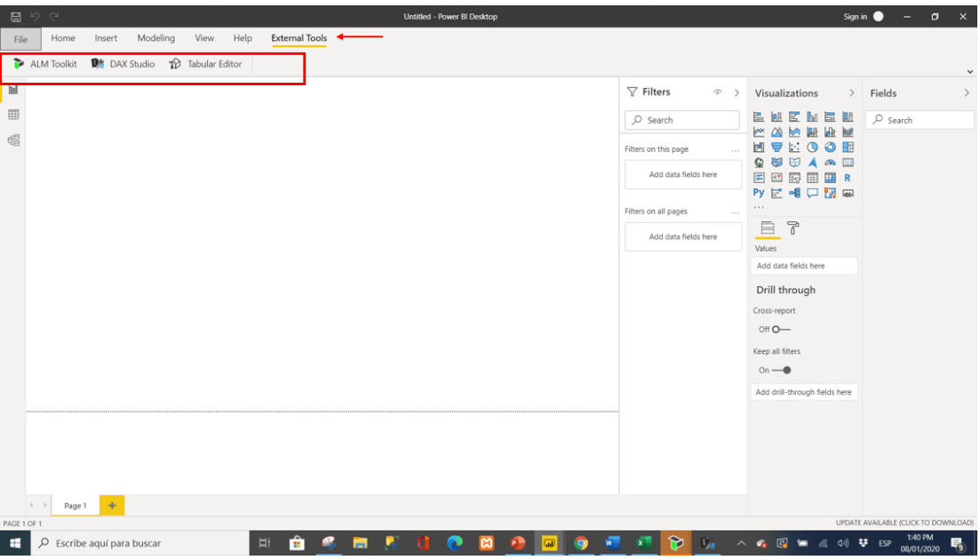Viewport: 980px width, 560px height.
Task: Collapse the Visualizations pane
Action: click(x=850, y=92)
